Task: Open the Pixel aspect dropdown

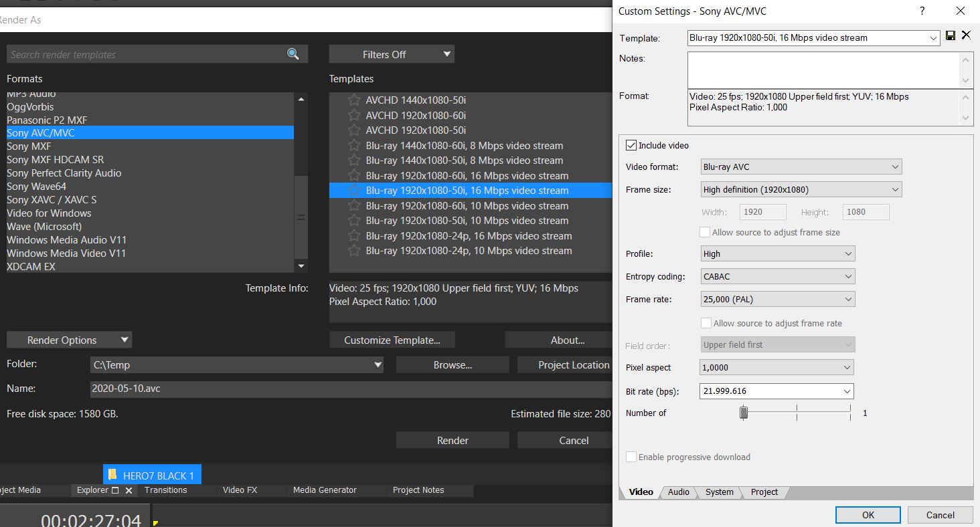Action: pyautogui.click(x=777, y=367)
